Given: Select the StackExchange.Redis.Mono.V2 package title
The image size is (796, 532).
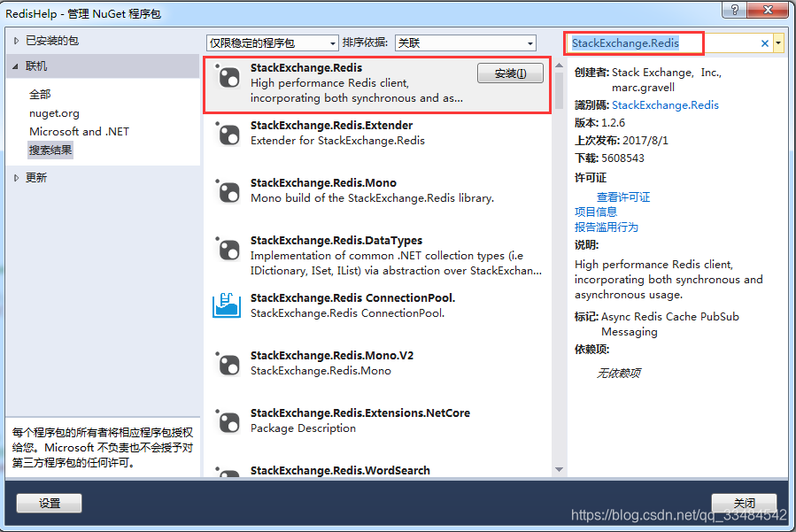Looking at the screenshot, I should pos(332,355).
